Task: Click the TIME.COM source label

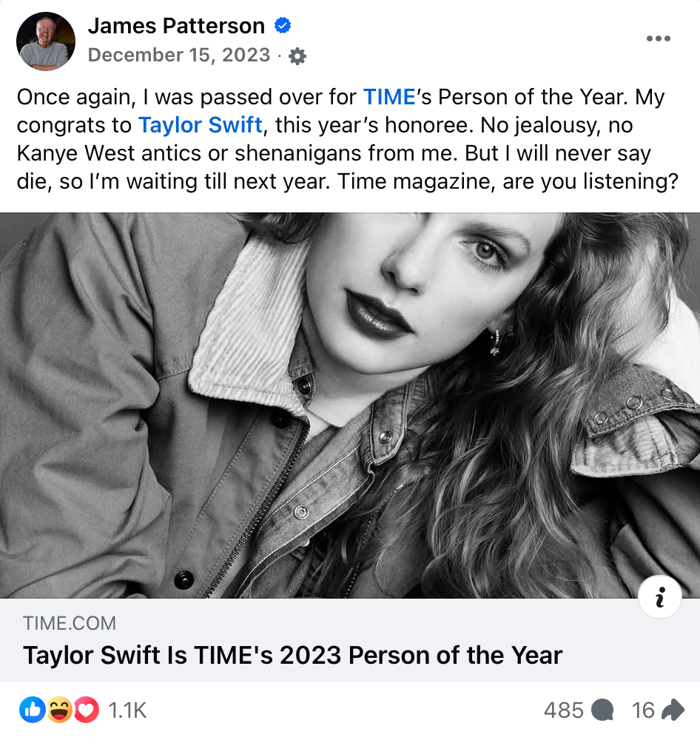Action: (x=70, y=624)
